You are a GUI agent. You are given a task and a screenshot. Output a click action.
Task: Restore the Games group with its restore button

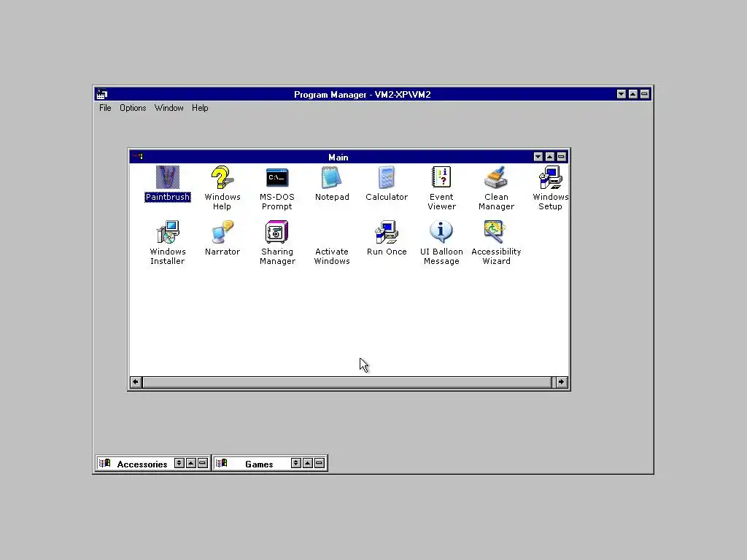click(296, 463)
